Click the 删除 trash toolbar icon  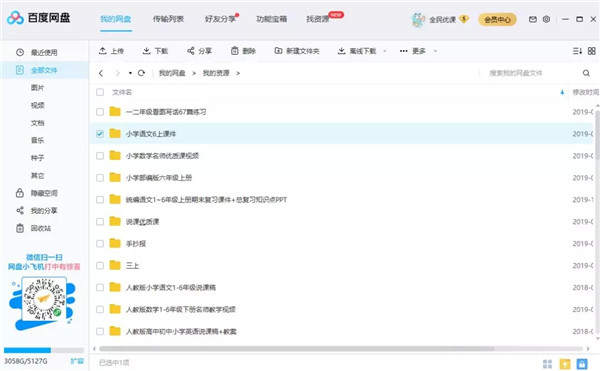[235, 51]
